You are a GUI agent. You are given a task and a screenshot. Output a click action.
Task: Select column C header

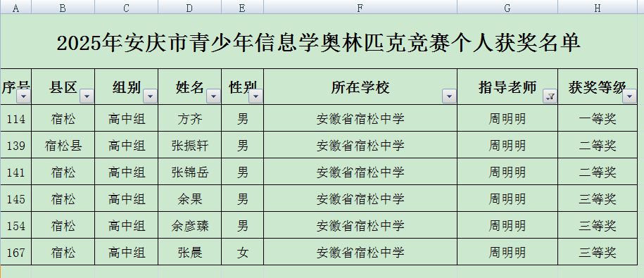126,8
